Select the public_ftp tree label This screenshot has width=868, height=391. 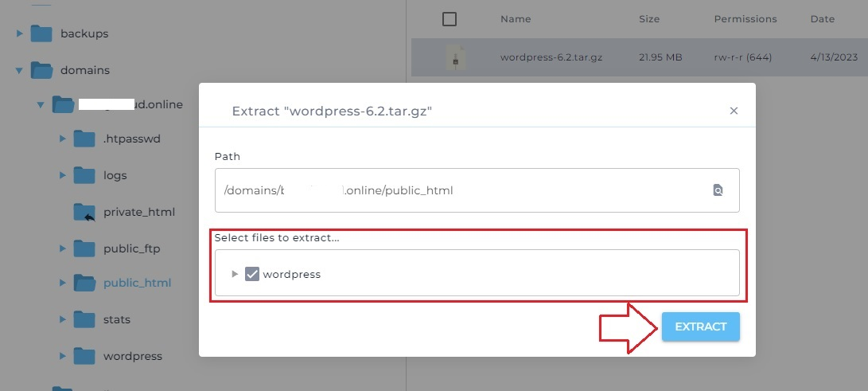coord(132,248)
